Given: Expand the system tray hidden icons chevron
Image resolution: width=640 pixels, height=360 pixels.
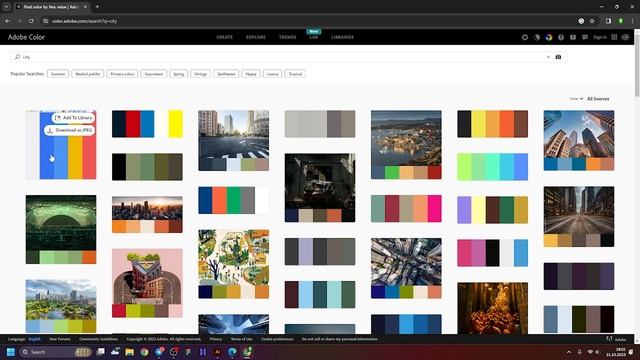Looking at the screenshot, I should click(569, 352).
